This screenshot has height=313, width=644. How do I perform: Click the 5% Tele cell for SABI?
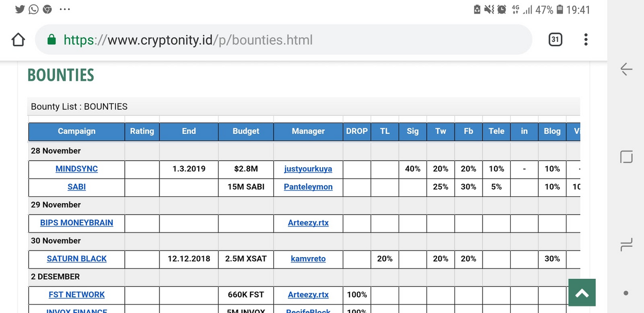pos(496,187)
